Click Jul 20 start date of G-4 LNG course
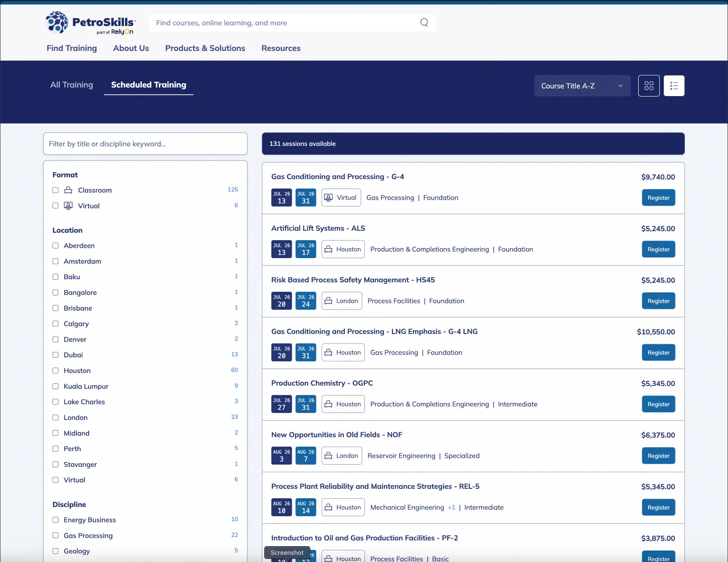 tap(282, 352)
